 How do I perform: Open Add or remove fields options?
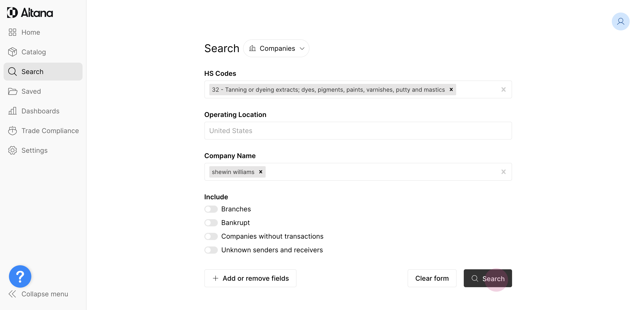250,278
